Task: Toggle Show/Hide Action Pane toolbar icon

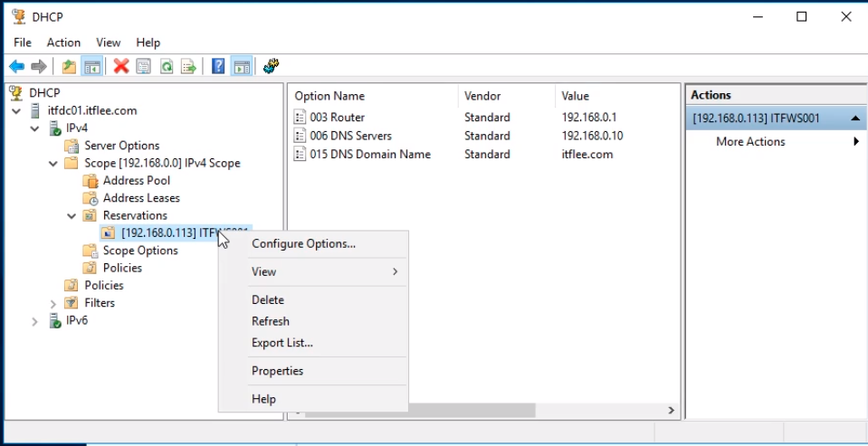Action: coord(242,67)
